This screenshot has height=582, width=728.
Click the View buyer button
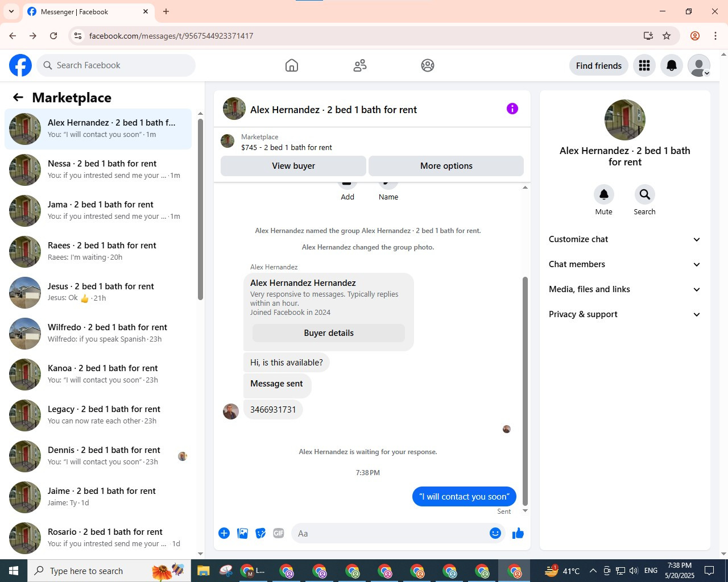click(293, 166)
